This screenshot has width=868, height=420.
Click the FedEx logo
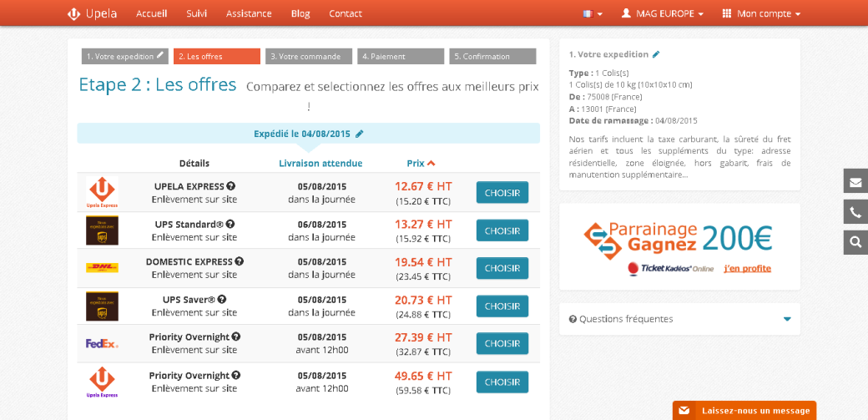(x=102, y=343)
